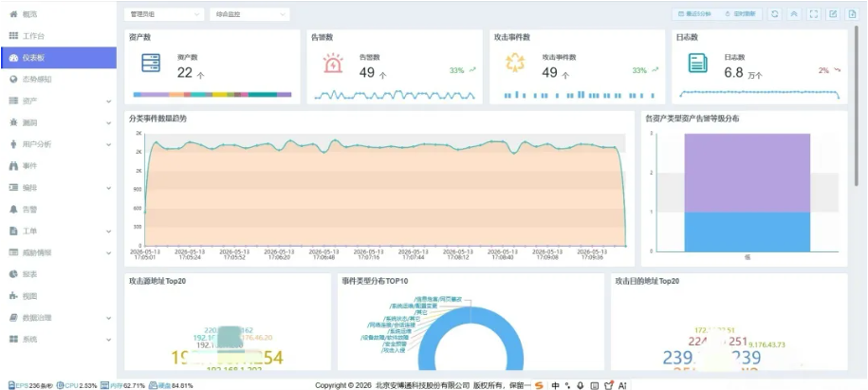This screenshot has width=868, height=390.
Task: Click the 告警数 33% trend indicator
Action: coord(462,70)
